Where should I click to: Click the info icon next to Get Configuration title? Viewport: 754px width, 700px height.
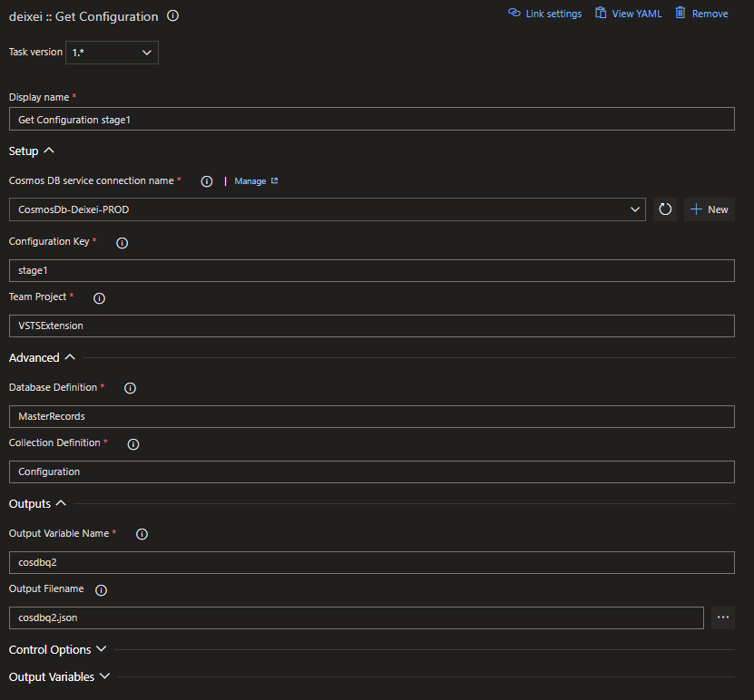[x=172, y=15]
